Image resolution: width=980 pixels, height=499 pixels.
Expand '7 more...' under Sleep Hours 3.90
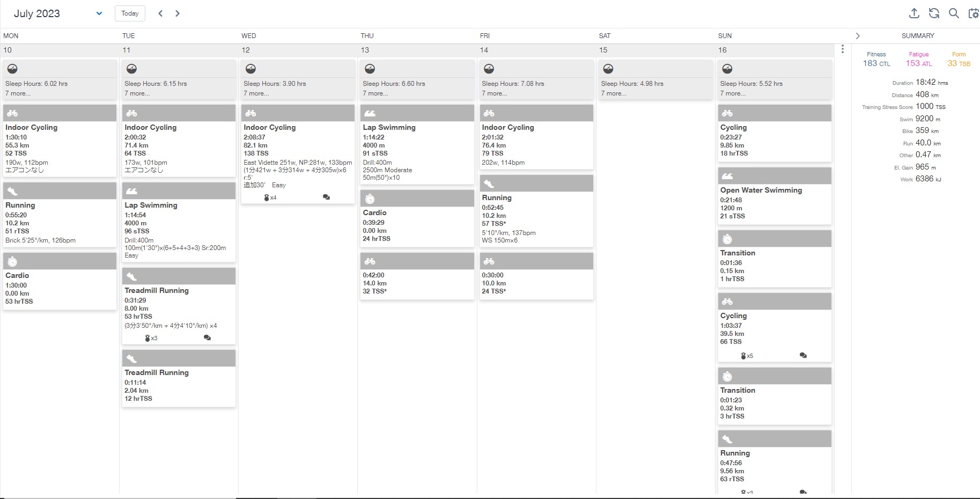click(256, 93)
